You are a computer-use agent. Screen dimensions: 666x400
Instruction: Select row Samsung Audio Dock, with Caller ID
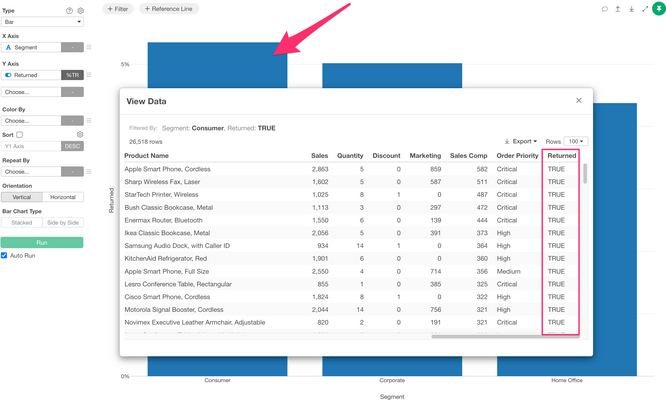352,246
